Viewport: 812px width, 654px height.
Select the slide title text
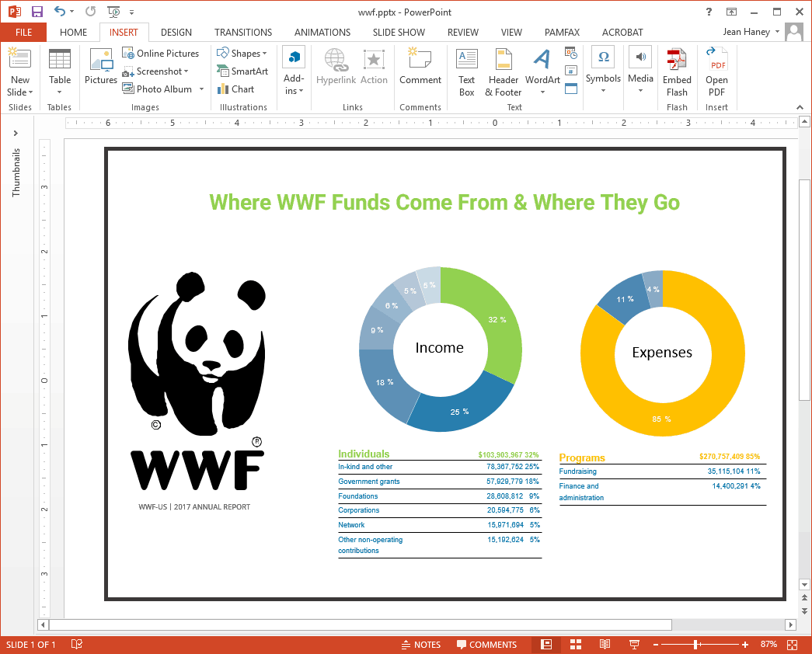click(x=444, y=203)
